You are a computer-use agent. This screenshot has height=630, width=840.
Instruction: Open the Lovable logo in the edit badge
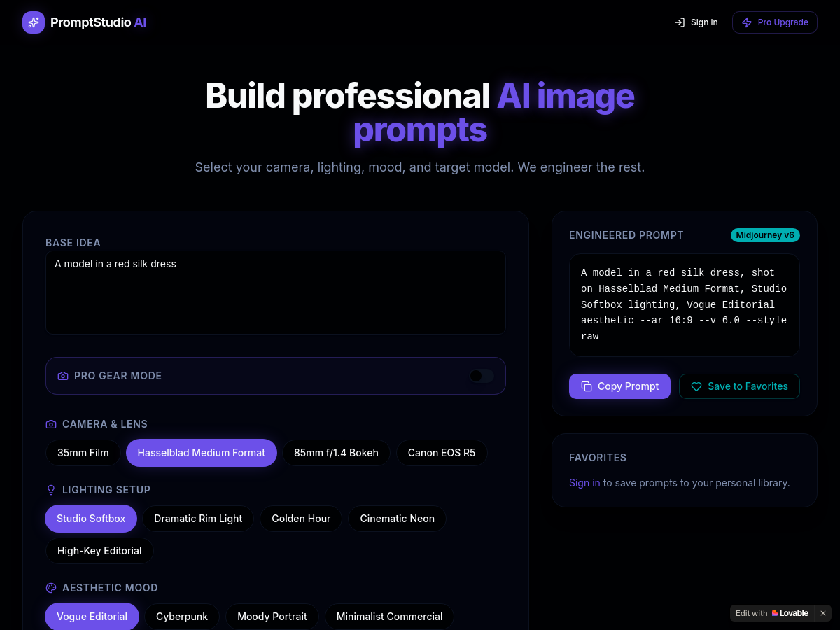click(790, 613)
